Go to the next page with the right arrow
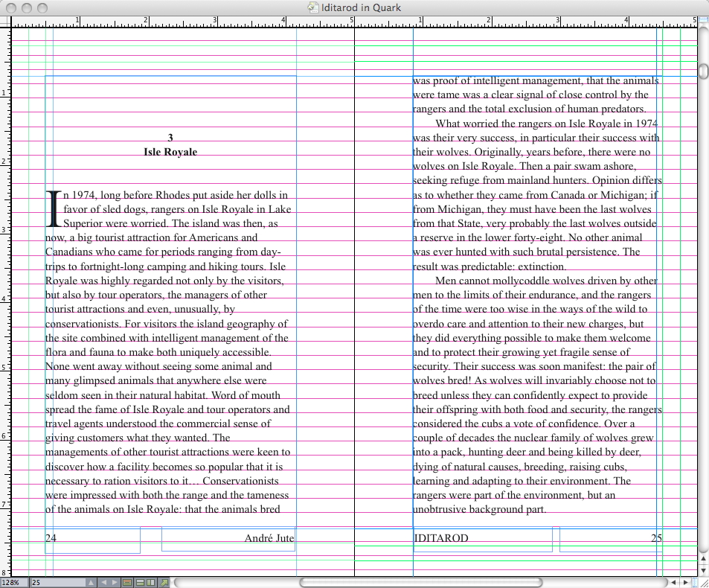 pos(115,583)
